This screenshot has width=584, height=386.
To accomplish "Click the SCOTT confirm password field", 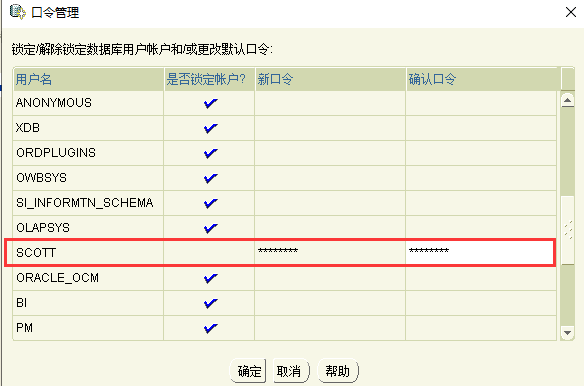I will [x=480, y=253].
